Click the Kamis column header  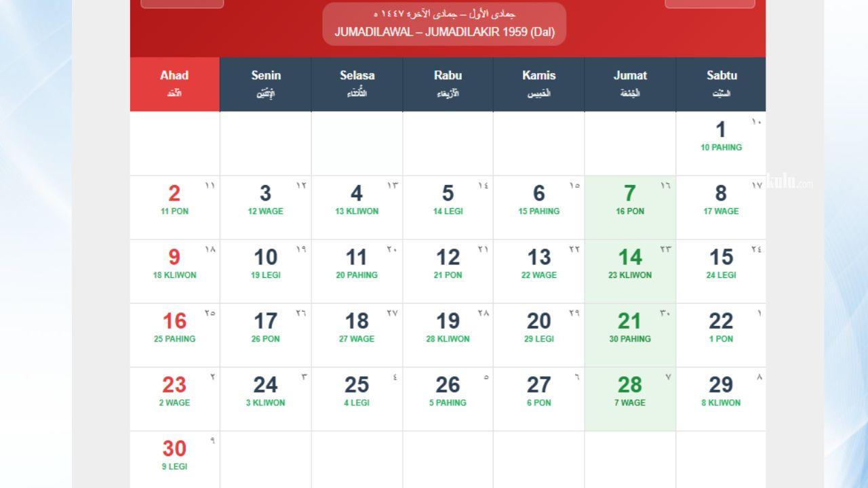pos(538,83)
